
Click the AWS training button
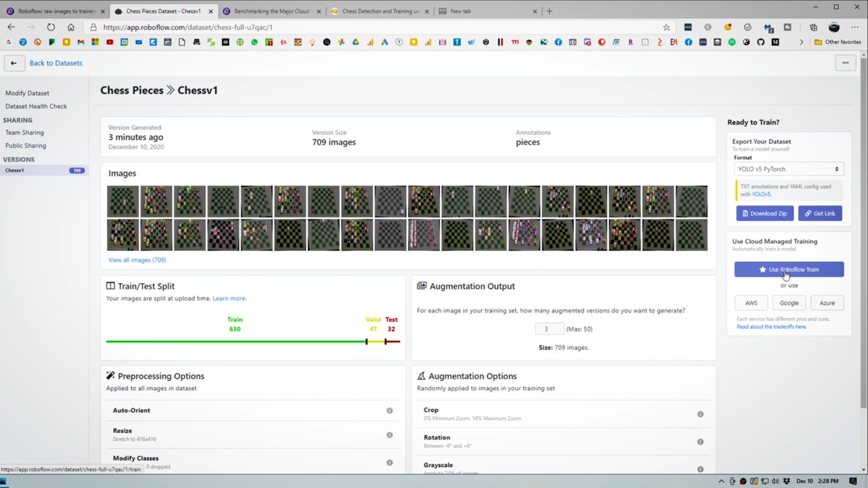[x=751, y=303]
